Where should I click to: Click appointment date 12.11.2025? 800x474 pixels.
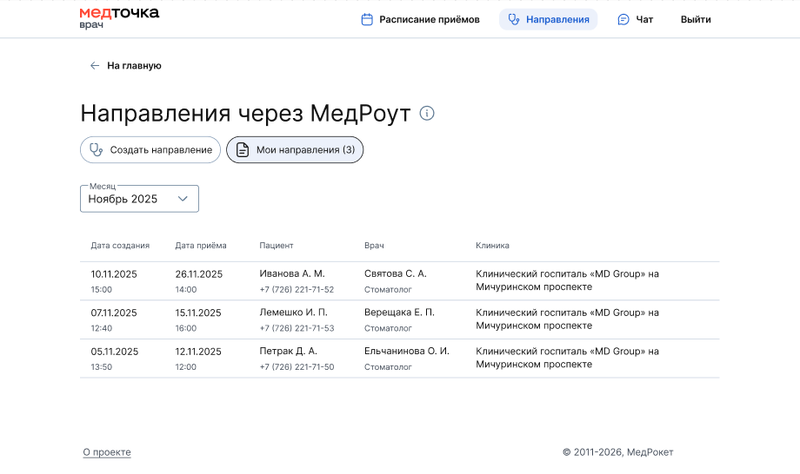(198, 352)
